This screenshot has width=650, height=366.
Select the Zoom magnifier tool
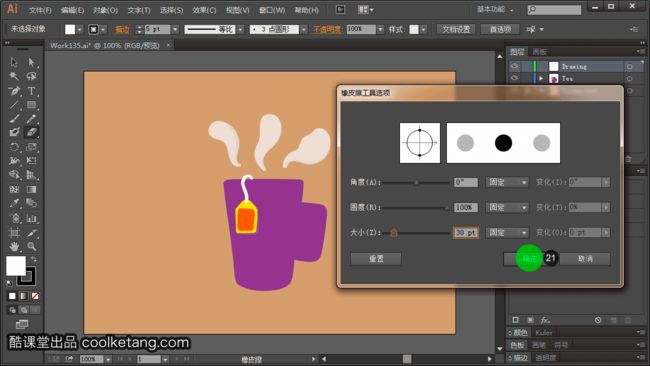31,246
